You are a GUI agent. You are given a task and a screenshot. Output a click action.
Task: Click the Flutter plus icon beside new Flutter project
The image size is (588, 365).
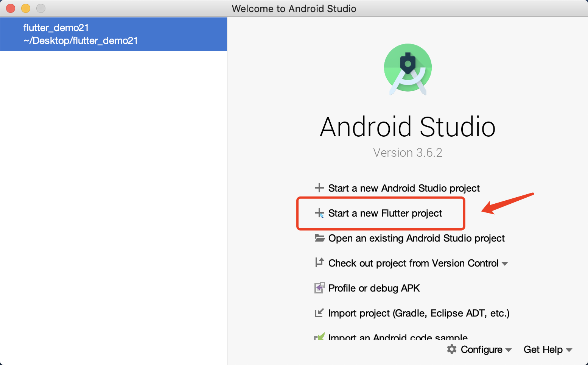click(319, 213)
